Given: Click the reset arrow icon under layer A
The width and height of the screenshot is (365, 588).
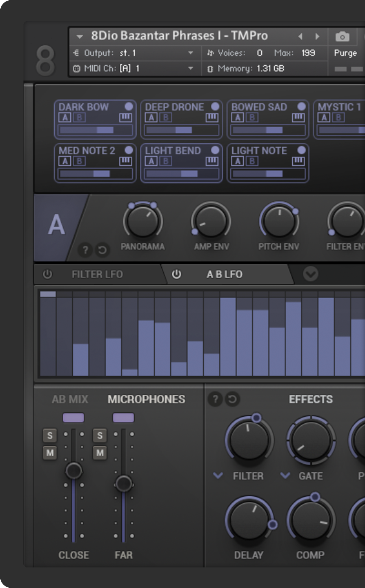Looking at the screenshot, I should (102, 250).
